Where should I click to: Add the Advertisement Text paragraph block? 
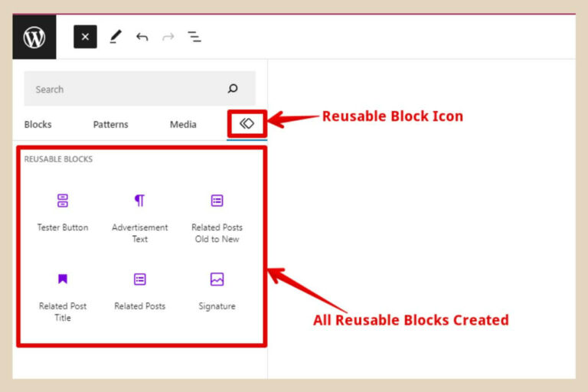(139, 201)
